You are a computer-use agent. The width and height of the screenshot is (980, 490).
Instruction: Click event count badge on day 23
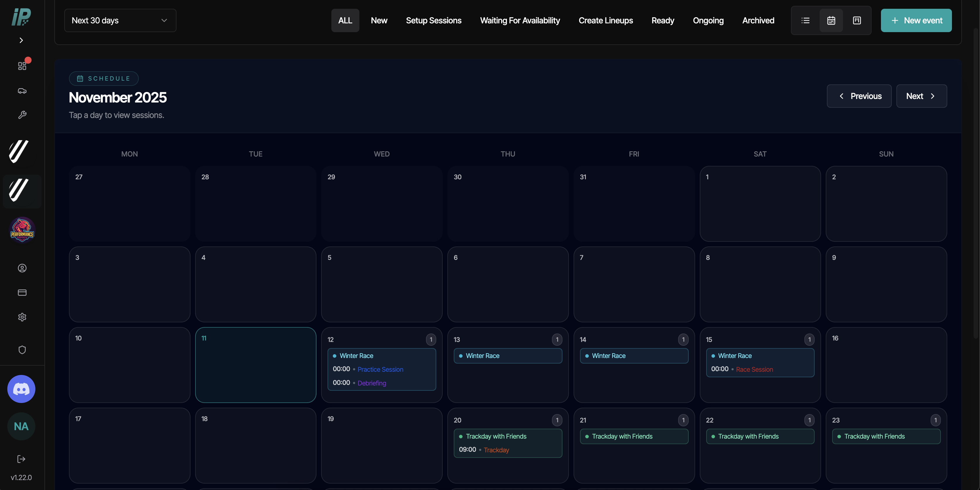[x=936, y=420]
